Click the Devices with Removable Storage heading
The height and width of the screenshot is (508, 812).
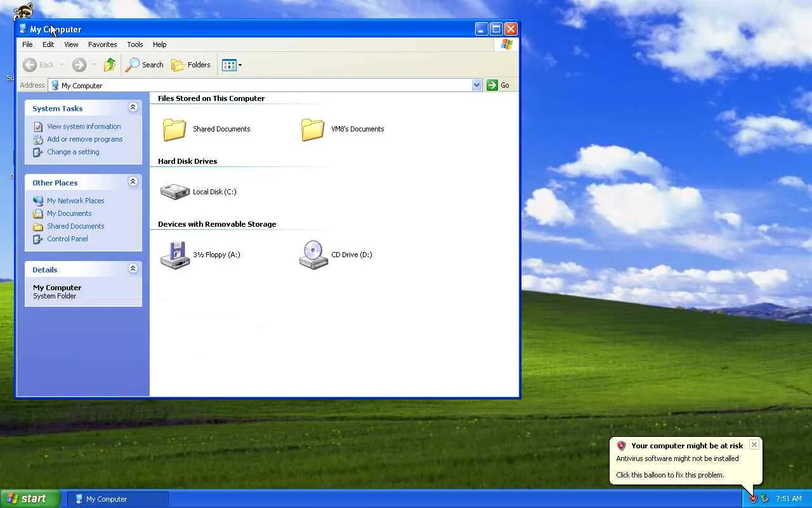tap(217, 224)
